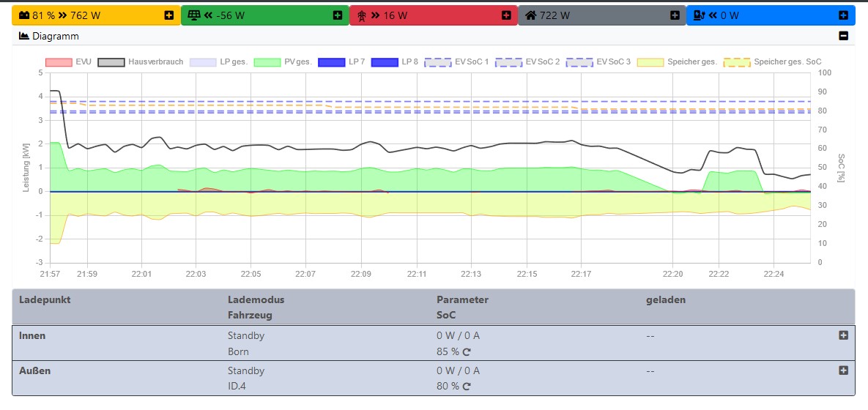868x410 pixels.
Task: Toggle PV ges. series visibility
Action: click(268, 62)
